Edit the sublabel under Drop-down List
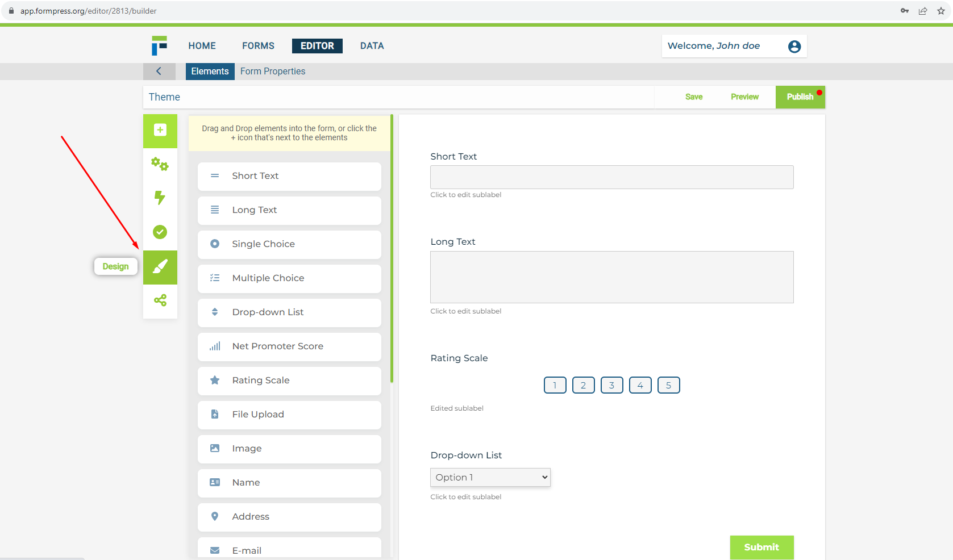This screenshot has height=560, width=953. pos(466,497)
